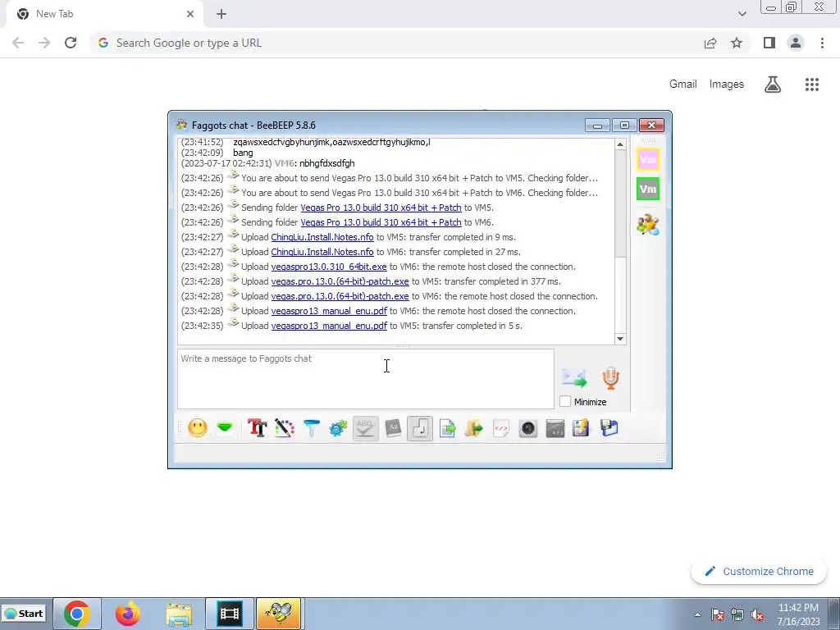
Task: Click the chat scrollbar thumb
Action: [620, 203]
